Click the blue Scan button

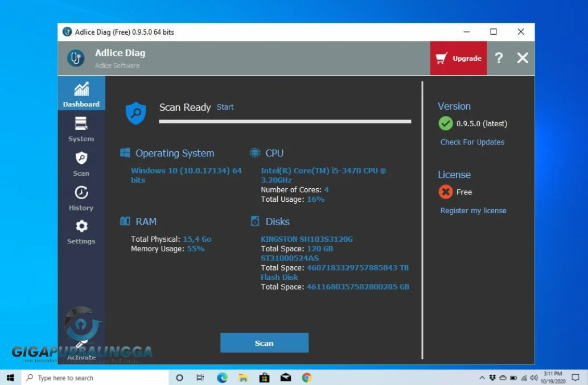click(264, 343)
